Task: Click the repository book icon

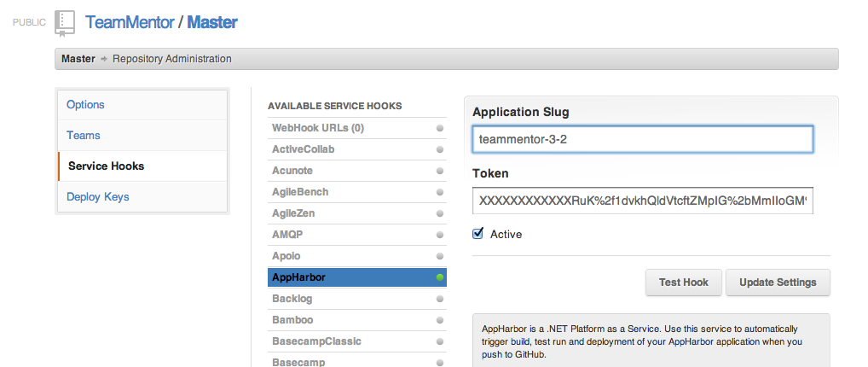Action: [65, 23]
